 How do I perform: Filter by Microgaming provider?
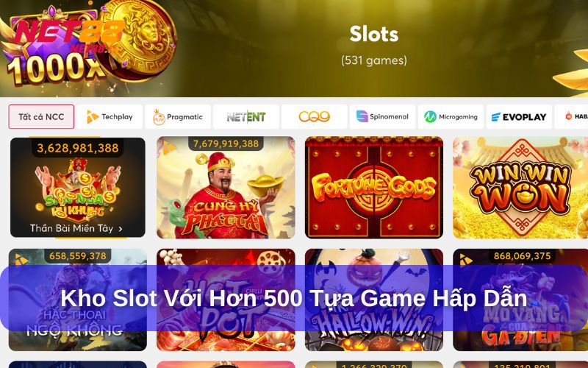[451, 117]
